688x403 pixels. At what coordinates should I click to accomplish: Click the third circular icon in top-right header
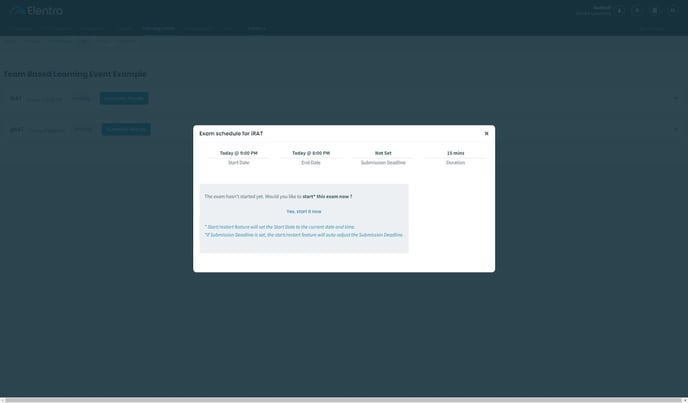(655, 10)
